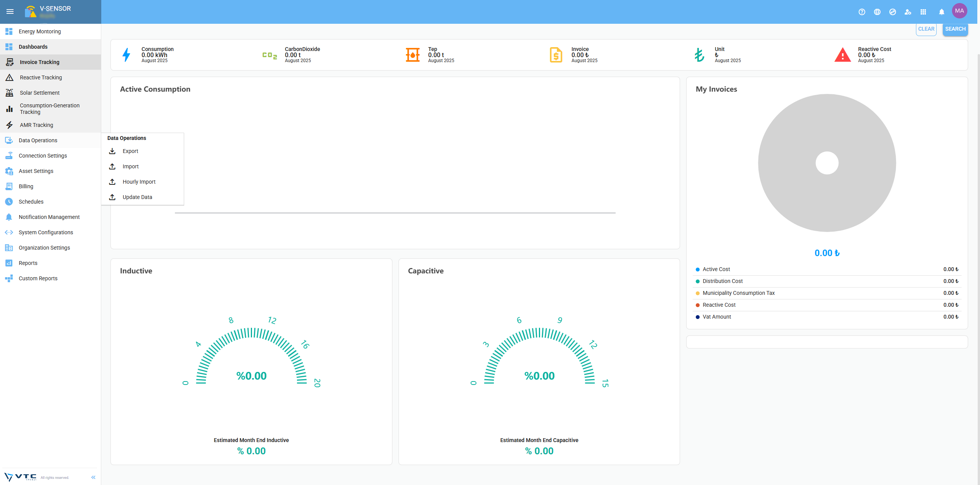Toggle Reactive Cost legend entry
980x485 pixels.
click(719, 305)
